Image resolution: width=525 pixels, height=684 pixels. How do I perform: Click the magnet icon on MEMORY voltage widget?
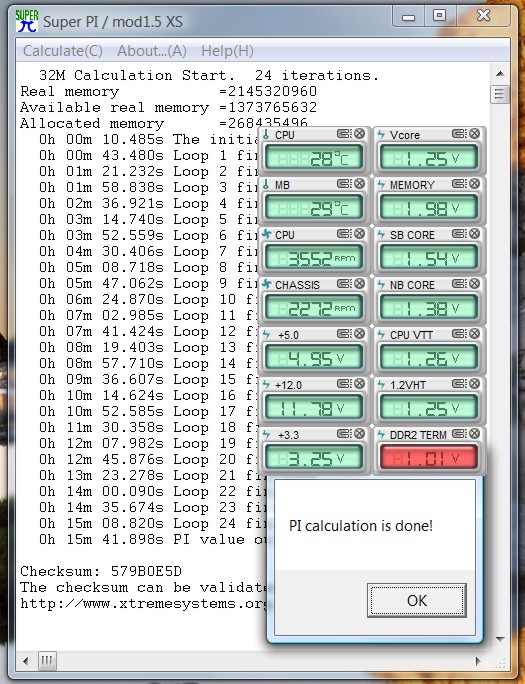click(x=460, y=184)
